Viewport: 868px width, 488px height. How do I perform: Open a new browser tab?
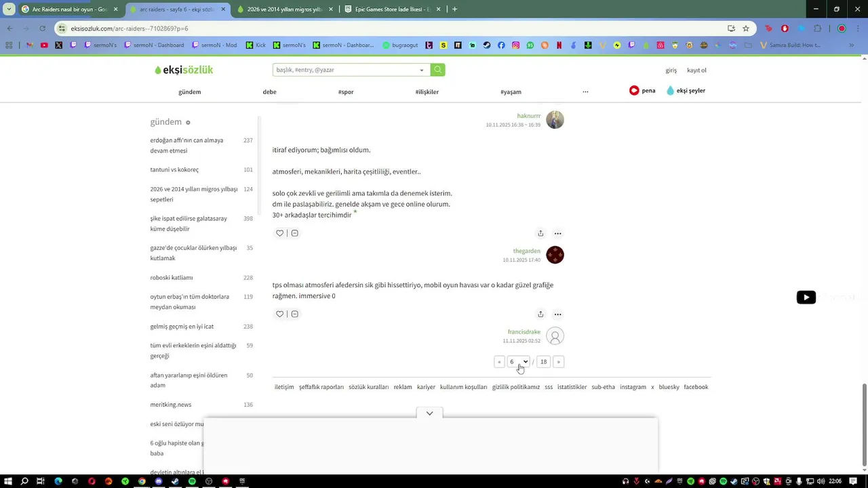coord(454,9)
